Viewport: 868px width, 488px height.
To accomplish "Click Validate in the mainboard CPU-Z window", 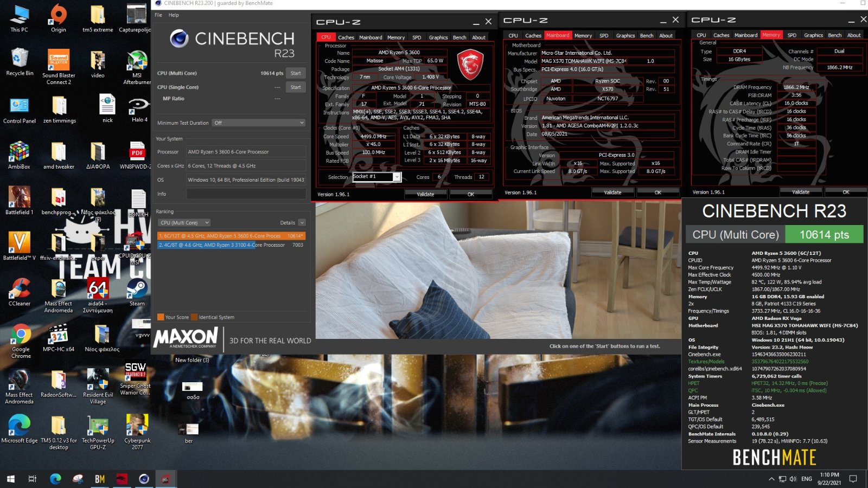I will [612, 192].
